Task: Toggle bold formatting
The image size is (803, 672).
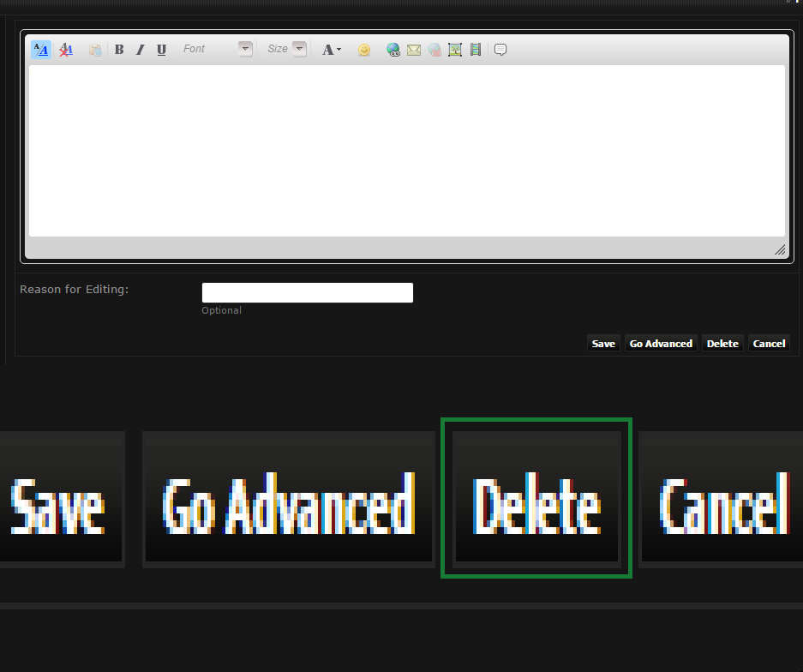Action: 119,50
